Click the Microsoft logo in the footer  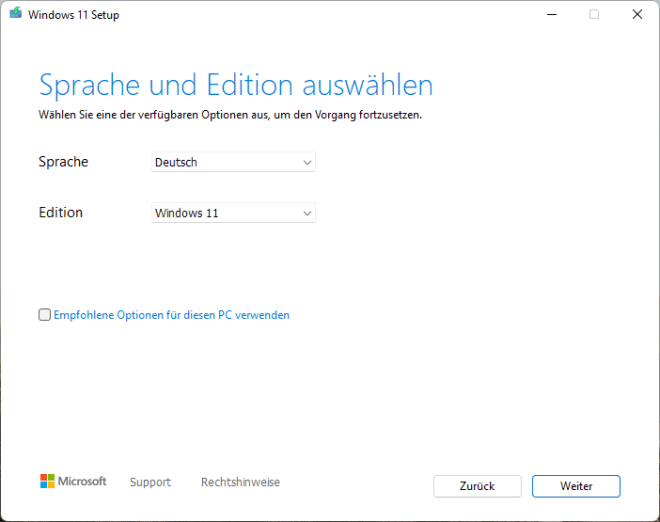point(73,481)
